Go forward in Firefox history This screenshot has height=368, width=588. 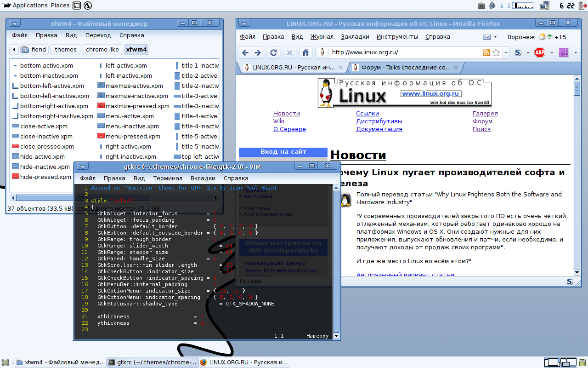tap(258, 52)
